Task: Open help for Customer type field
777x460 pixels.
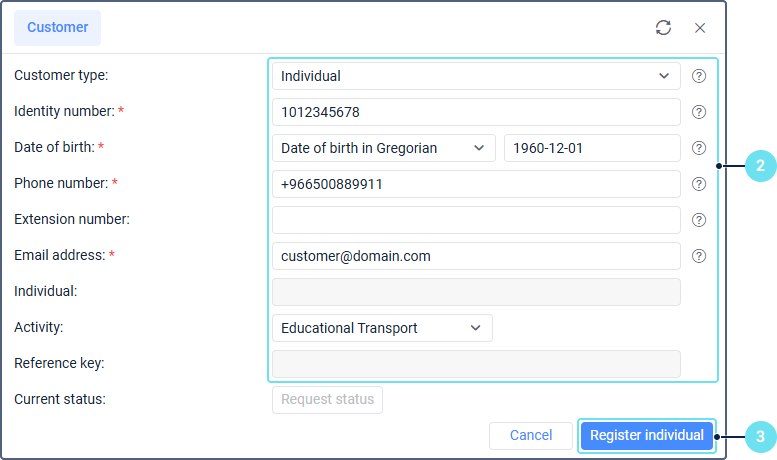Action: coord(699,76)
